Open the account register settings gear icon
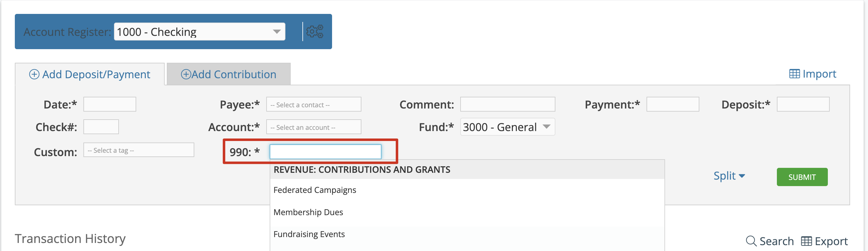Screen dimensions: 868x251 (x=314, y=32)
